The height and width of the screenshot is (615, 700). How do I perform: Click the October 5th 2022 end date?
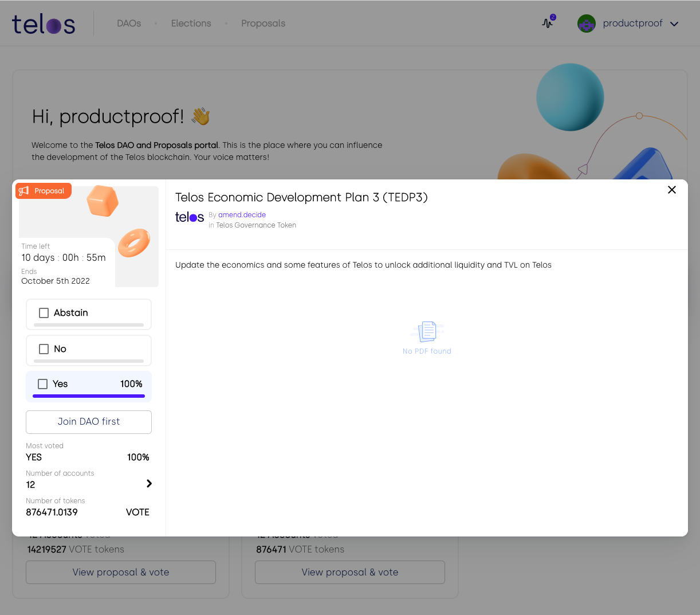pos(56,281)
